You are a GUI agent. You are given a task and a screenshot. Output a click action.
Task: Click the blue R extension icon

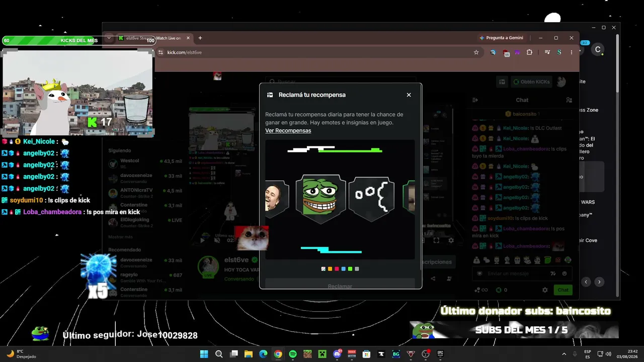(x=493, y=52)
